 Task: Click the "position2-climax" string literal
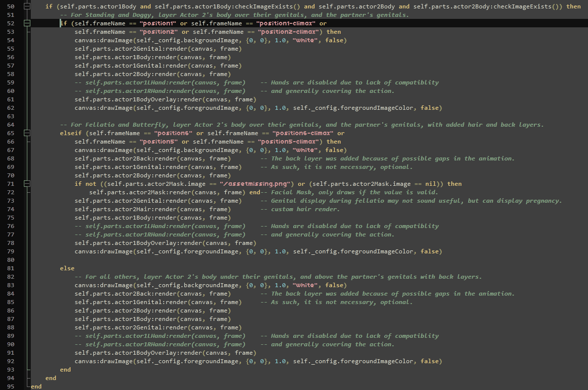click(x=289, y=32)
